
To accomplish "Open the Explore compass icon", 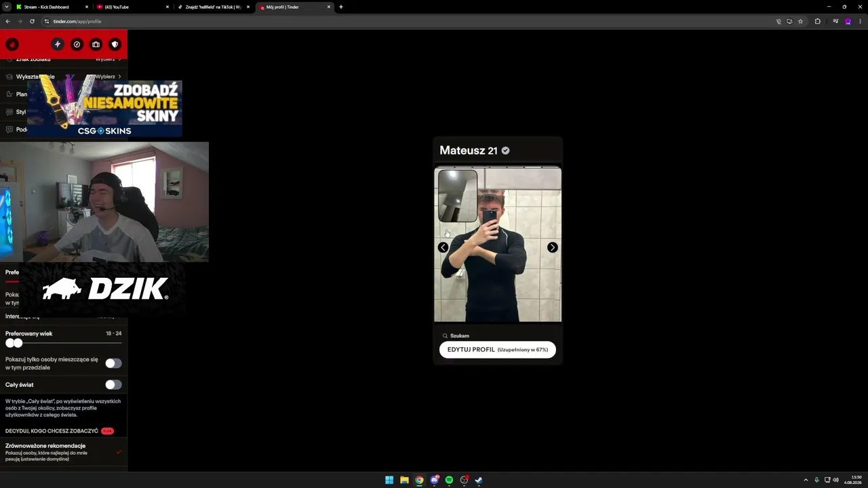I will [77, 45].
